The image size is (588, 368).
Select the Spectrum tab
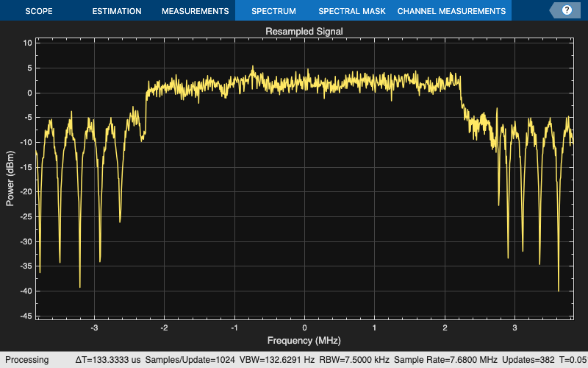click(273, 11)
